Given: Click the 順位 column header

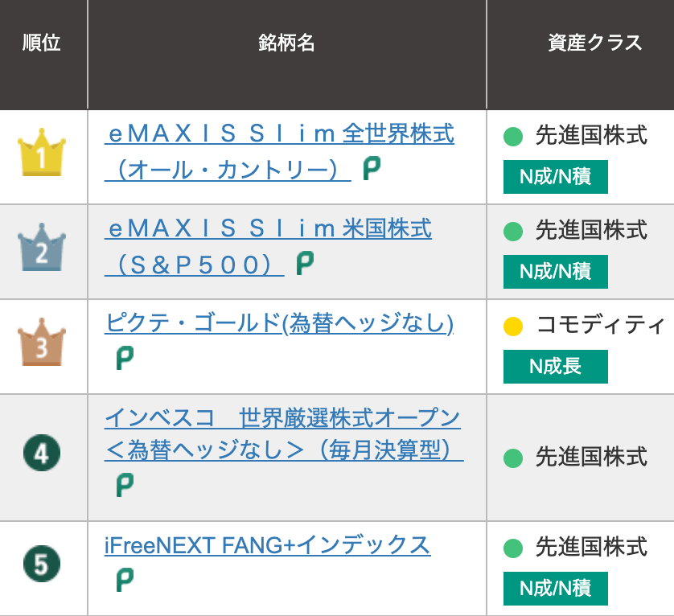Looking at the screenshot, I should pyautogui.click(x=43, y=42).
